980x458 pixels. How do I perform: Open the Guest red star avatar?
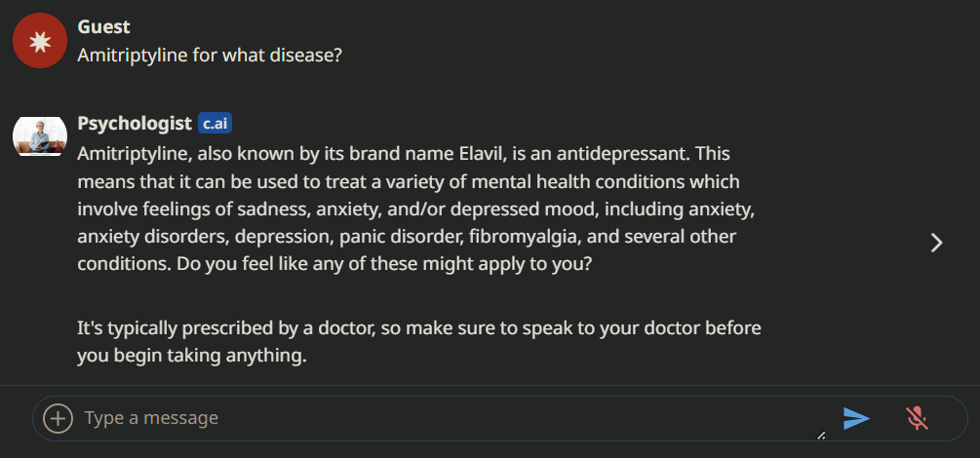click(x=40, y=41)
